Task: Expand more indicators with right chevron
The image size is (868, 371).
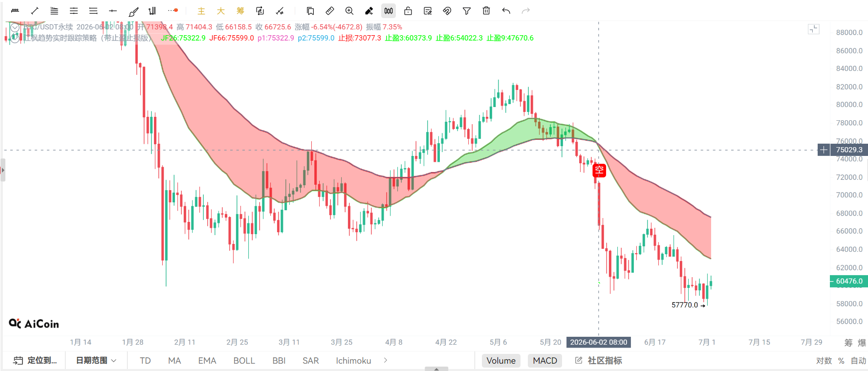Action: [x=386, y=360]
